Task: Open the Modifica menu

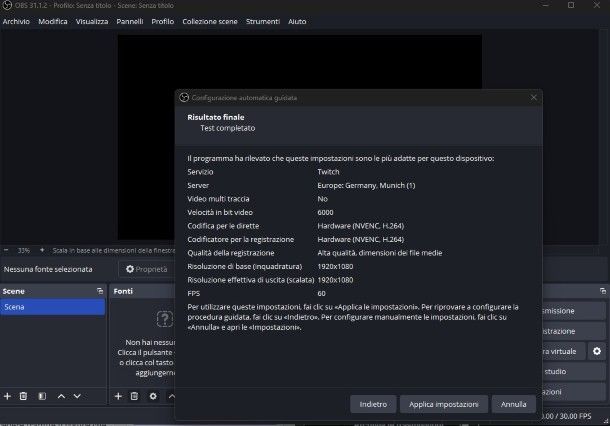Action: pos(53,21)
